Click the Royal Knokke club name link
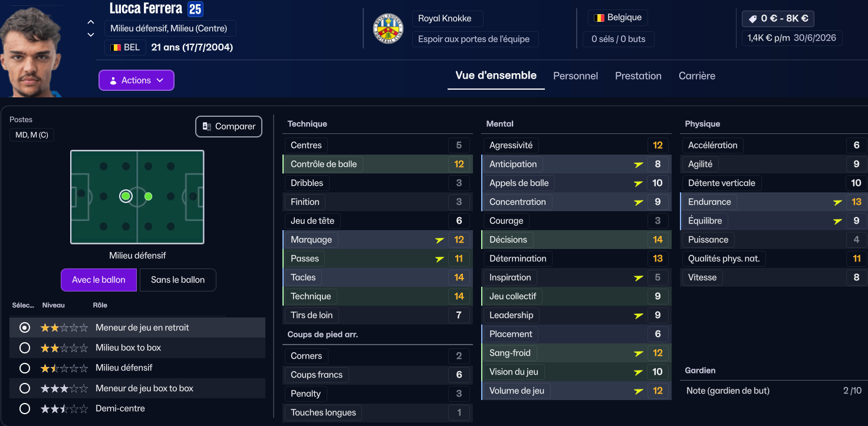The image size is (868, 426). [x=445, y=18]
